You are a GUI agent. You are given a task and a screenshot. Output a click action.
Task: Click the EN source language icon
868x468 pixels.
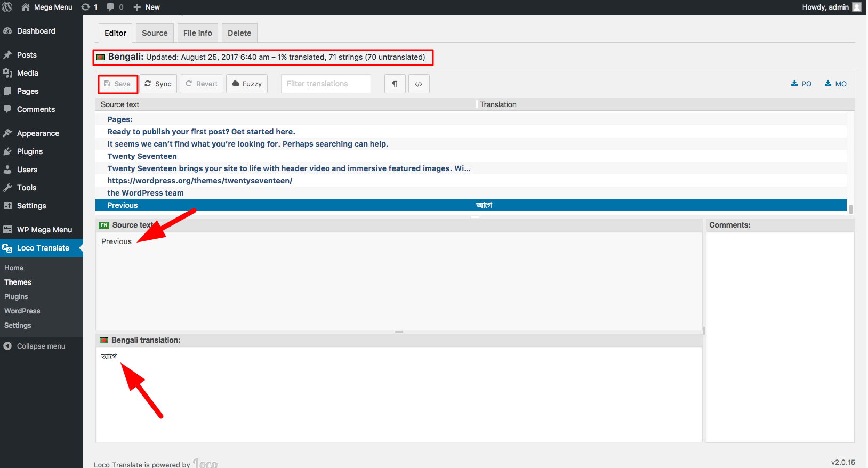tap(104, 225)
